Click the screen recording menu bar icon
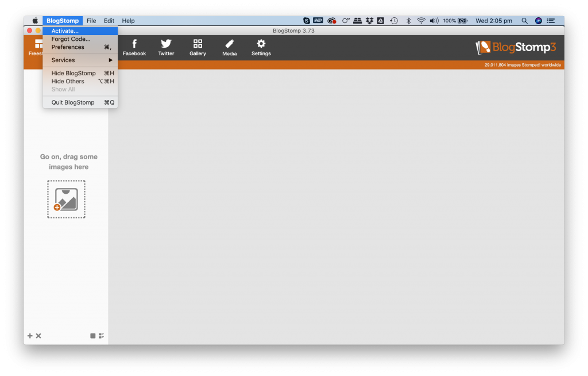 tap(346, 21)
